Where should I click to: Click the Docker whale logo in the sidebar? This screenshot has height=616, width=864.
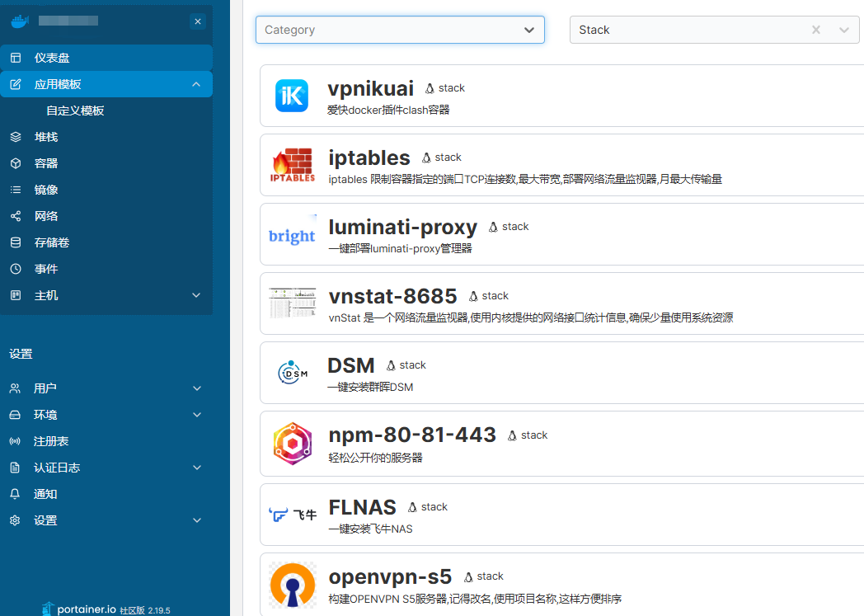click(20, 21)
